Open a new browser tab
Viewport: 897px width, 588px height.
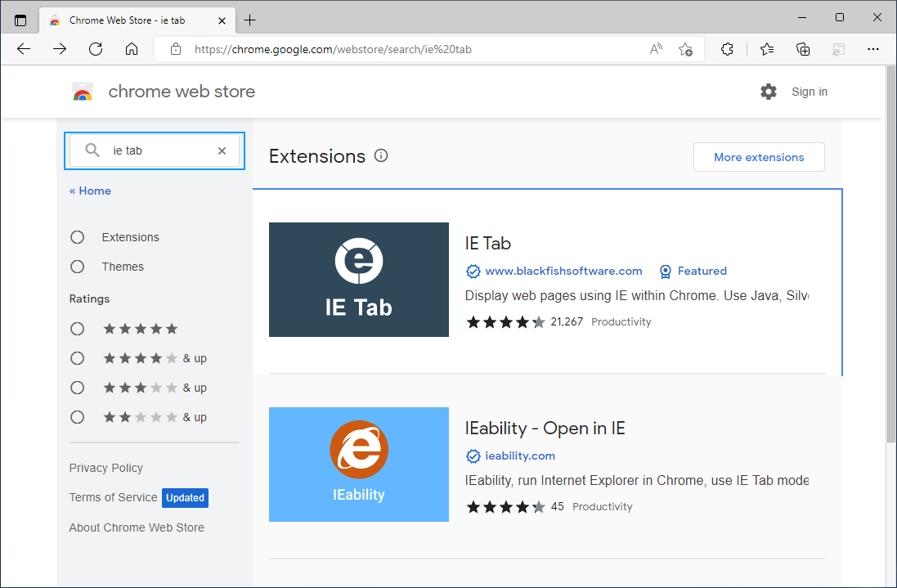tap(250, 20)
